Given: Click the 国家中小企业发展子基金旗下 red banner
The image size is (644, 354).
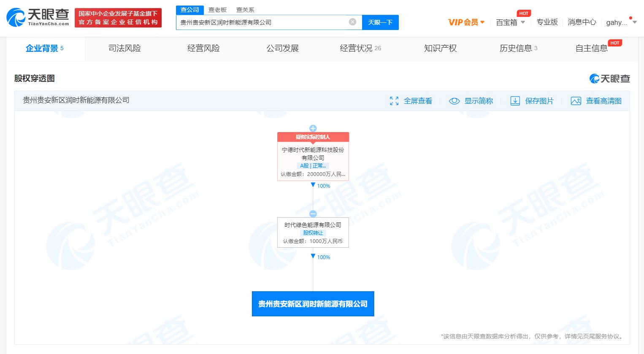Looking at the screenshot, I should pyautogui.click(x=118, y=18).
